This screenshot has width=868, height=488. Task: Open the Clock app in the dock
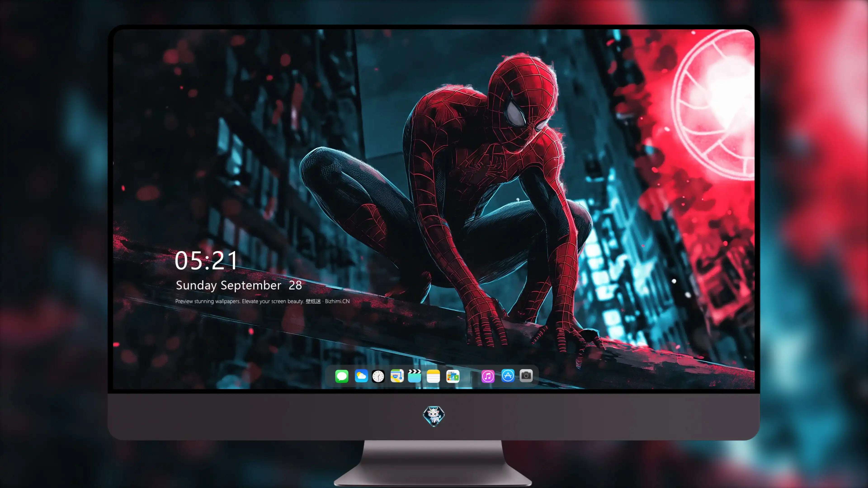tap(378, 376)
